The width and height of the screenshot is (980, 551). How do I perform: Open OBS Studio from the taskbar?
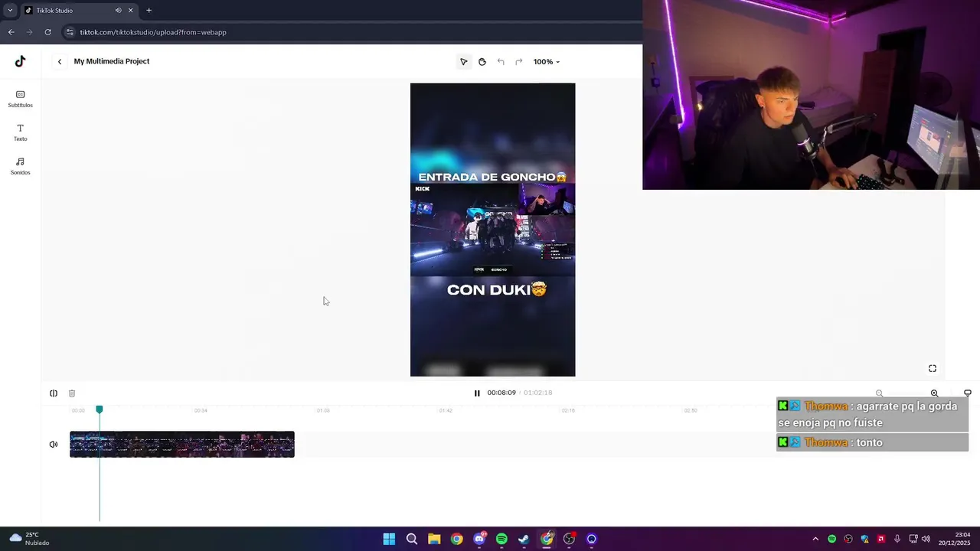569,539
